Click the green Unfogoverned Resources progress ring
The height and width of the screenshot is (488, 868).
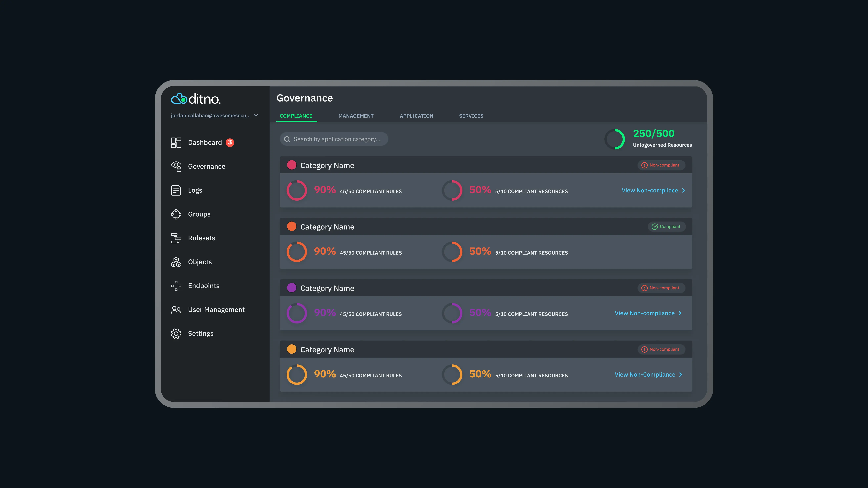(x=615, y=139)
